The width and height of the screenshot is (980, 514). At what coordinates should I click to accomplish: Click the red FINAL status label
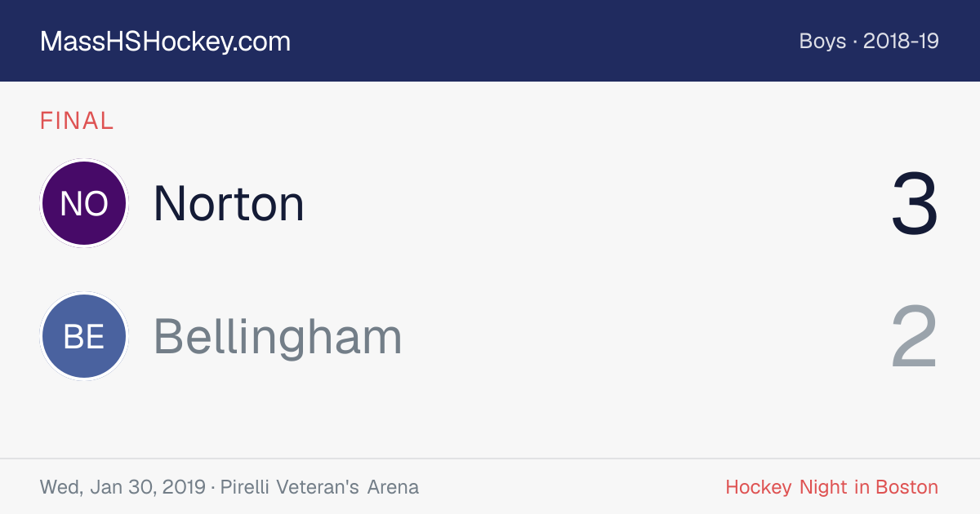[x=77, y=121]
